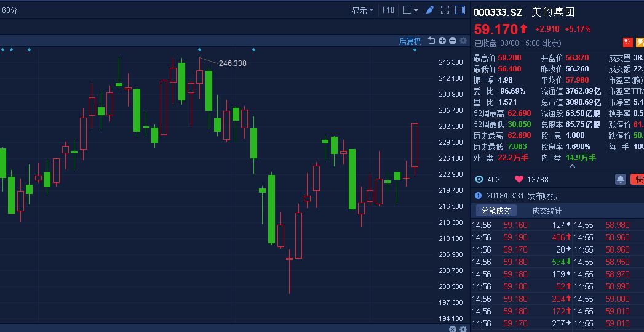Screen dimensions: 644x332
Task: Click the 总市值 value 3890.69亿
Action: 583,102
